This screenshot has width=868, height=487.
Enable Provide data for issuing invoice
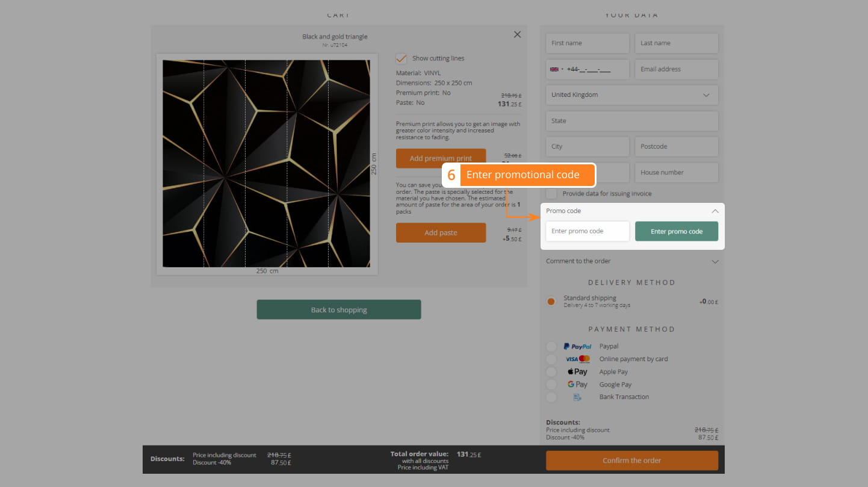pyautogui.click(x=551, y=194)
